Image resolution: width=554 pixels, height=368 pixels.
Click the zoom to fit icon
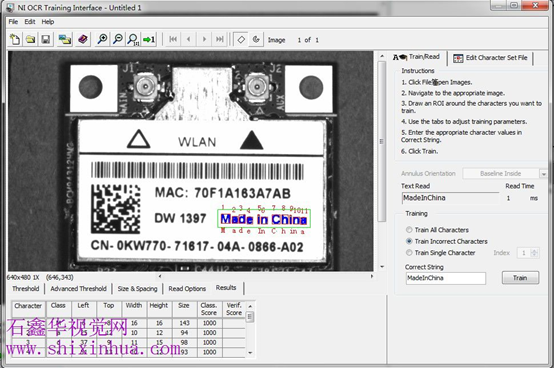[x=133, y=39]
